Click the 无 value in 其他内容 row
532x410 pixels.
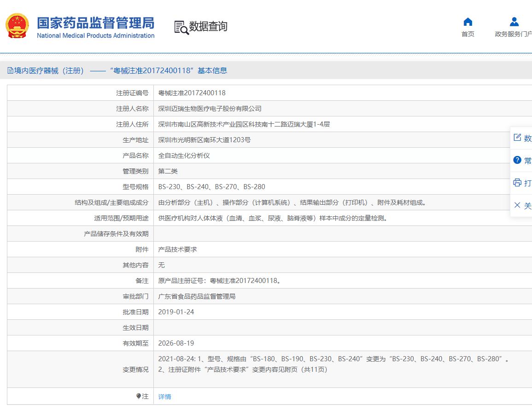(x=162, y=265)
